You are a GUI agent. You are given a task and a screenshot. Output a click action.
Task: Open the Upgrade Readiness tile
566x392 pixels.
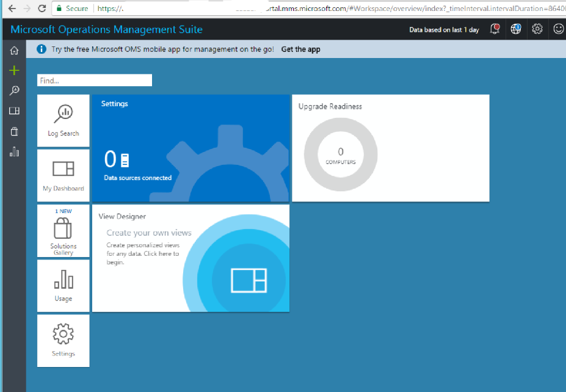pyautogui.click(x=391, y=148)
